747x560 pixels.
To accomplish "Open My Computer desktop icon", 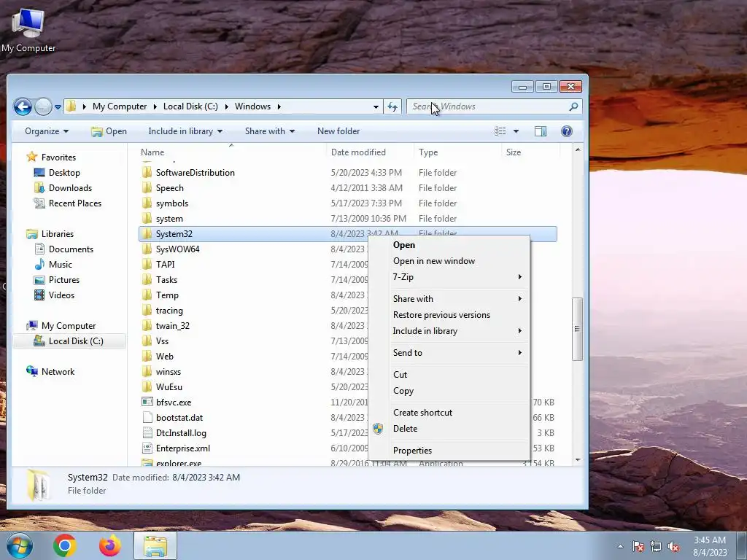I will pos(28,29).
